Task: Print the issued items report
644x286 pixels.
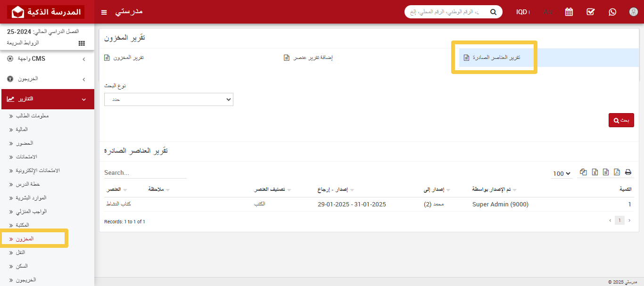Action: [x=628, y=172]
